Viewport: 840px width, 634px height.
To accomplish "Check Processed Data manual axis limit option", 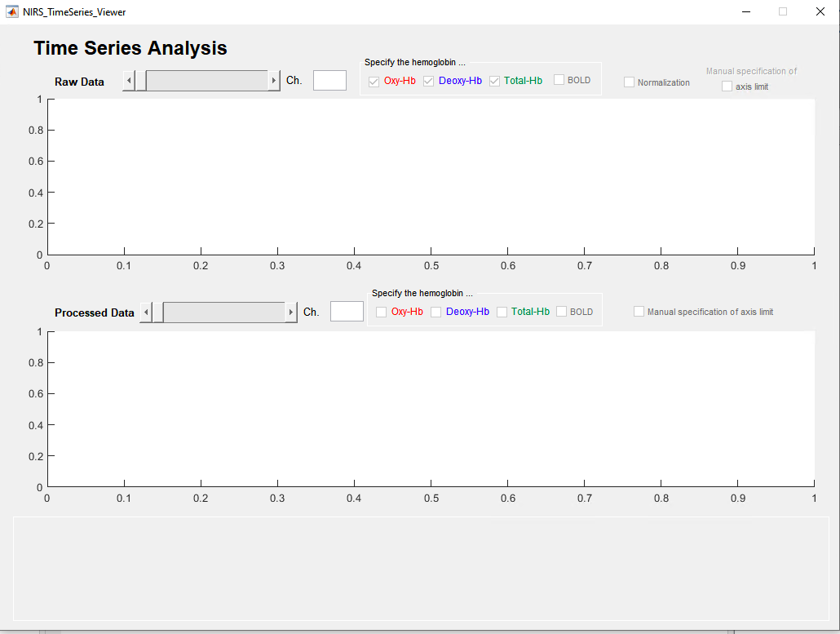I will point(639,312).
